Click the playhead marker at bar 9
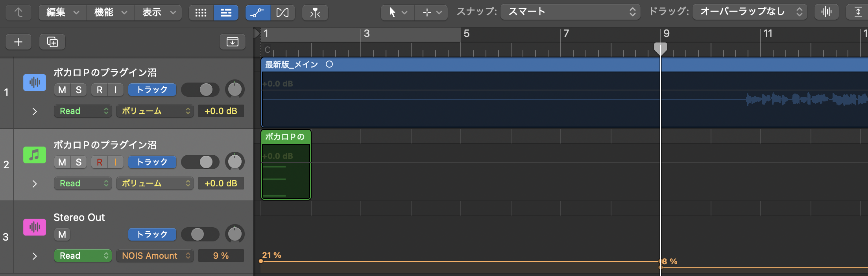Viewport: 868px width, 276px height. coord(661,49)
